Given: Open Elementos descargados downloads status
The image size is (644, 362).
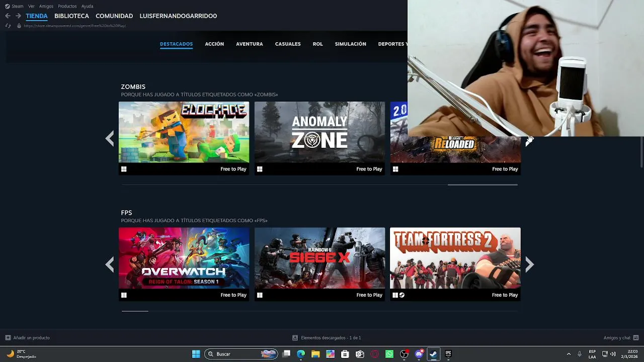Looking at the screenshot, I should click(x=331, y=338).
